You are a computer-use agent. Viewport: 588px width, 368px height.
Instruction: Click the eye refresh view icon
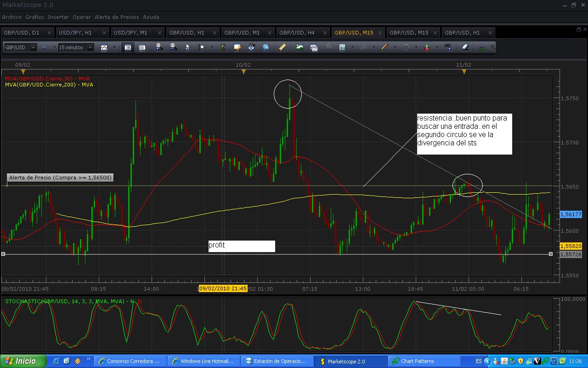pyautogui.click(x=251, y=47)
